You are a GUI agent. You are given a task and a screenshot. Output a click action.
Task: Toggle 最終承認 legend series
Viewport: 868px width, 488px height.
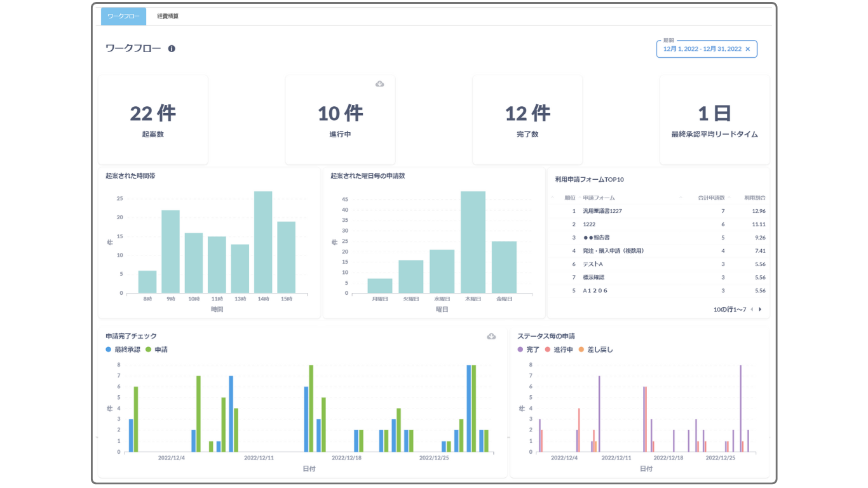click(123, 349)
